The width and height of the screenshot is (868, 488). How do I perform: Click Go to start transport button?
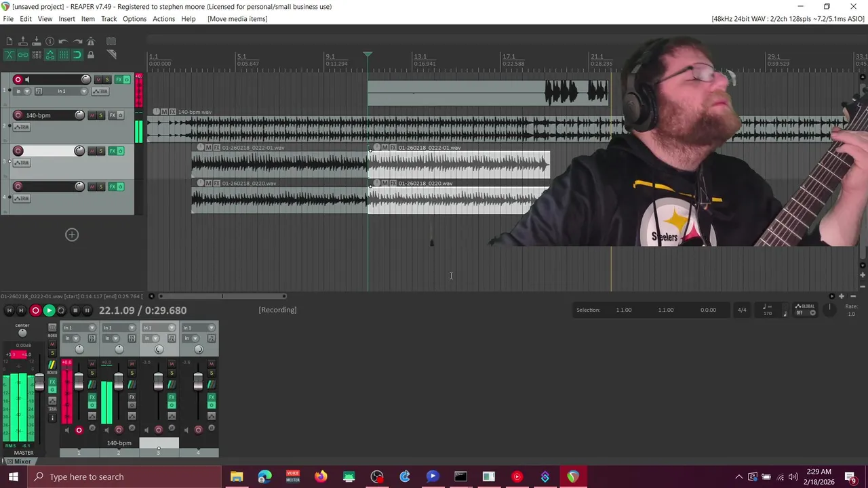click(9, 310)
